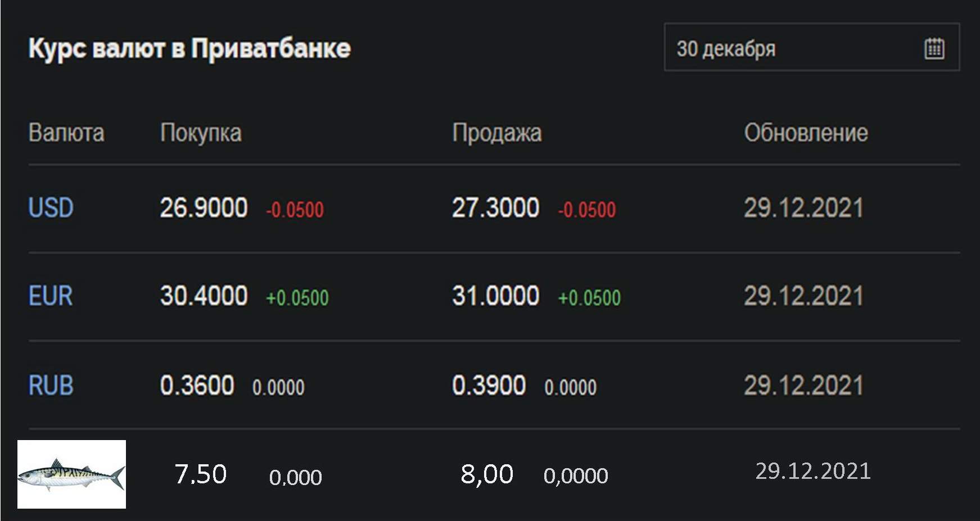This screenshot has height=521, width=980.
Task: Click the calendar icon next to the date
Action: (x=933, y=48)
